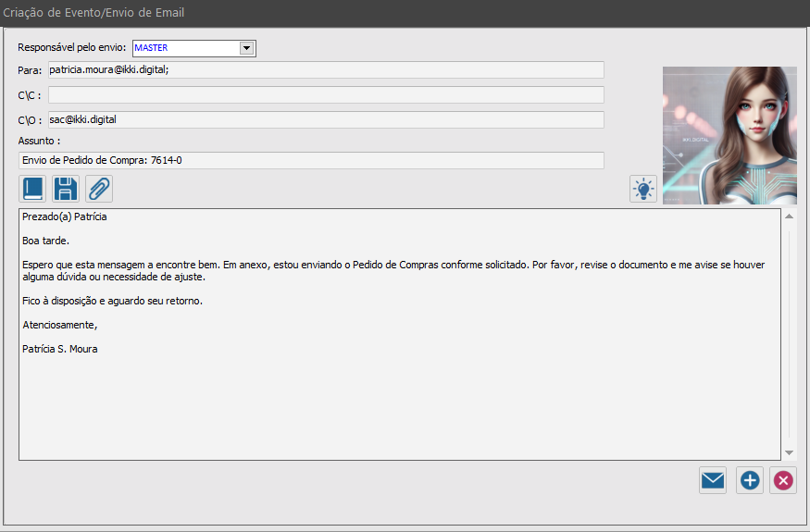Click the 'Boa tarde.' line
810x532 pixels.
45,241
